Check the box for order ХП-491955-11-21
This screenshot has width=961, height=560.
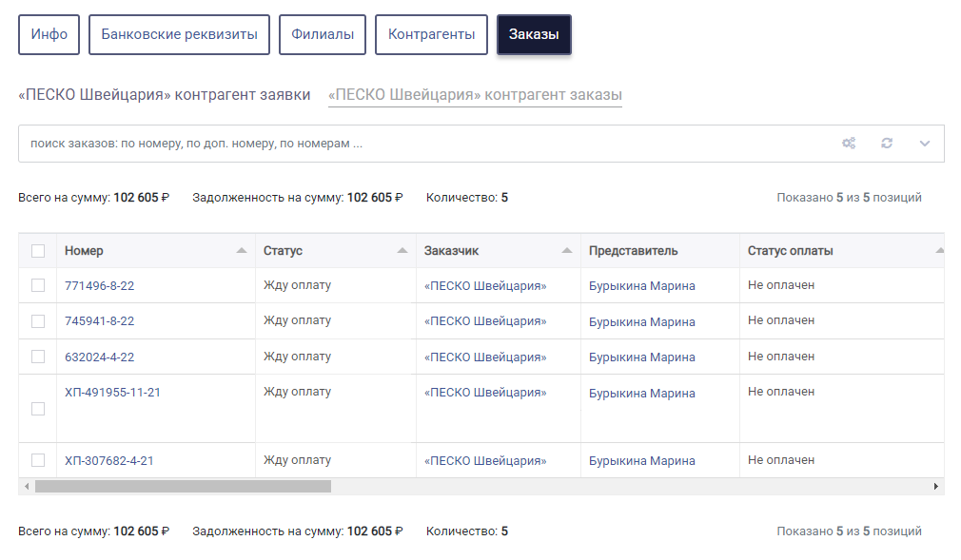[38, 409]
